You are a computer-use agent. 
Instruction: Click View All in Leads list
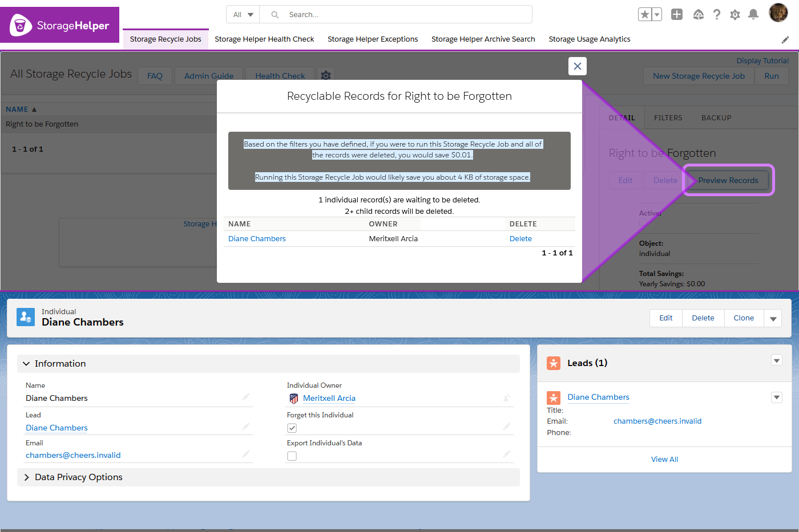pyautogui.click(x=664, y=460)
